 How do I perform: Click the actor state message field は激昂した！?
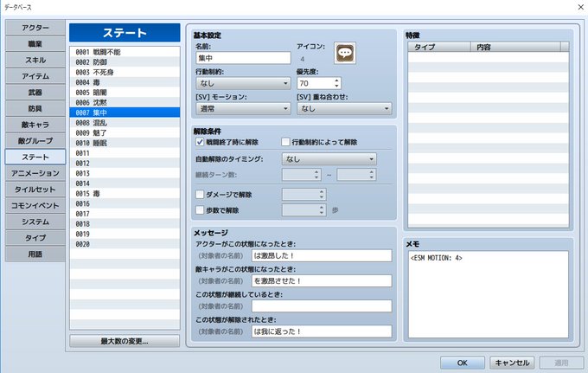point(322,255)
